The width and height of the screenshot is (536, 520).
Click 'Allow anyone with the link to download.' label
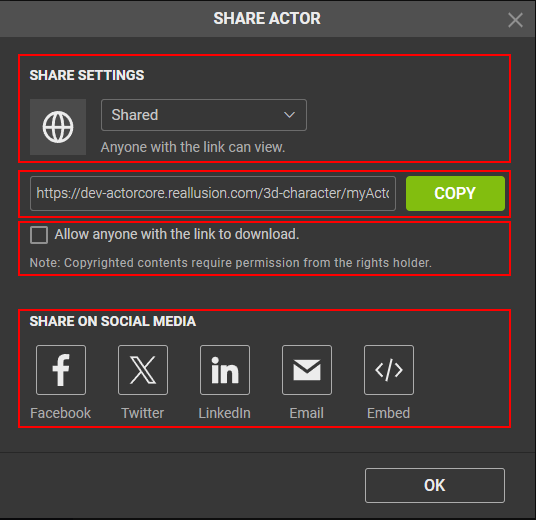177,235
